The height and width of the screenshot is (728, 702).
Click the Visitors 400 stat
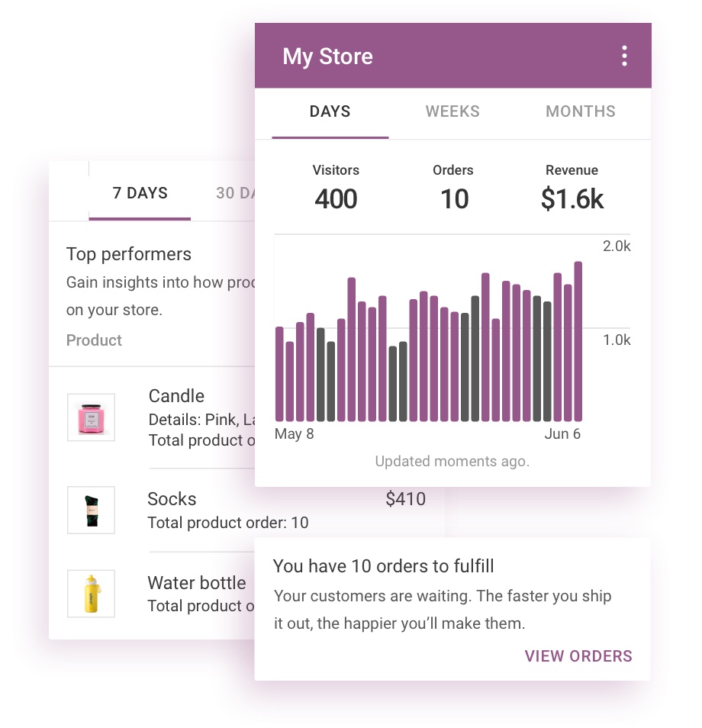pyautogui.click(x=336, y=188)
